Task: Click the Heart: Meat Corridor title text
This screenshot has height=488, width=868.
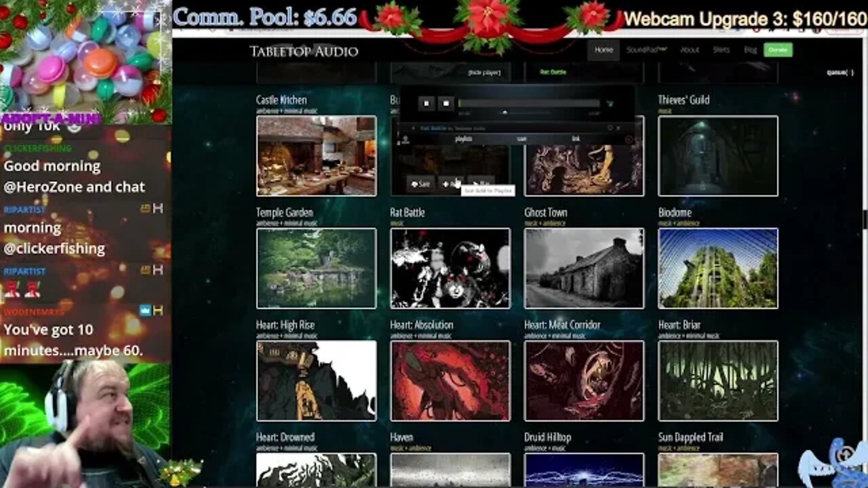Action: click(x=562, y=325)
